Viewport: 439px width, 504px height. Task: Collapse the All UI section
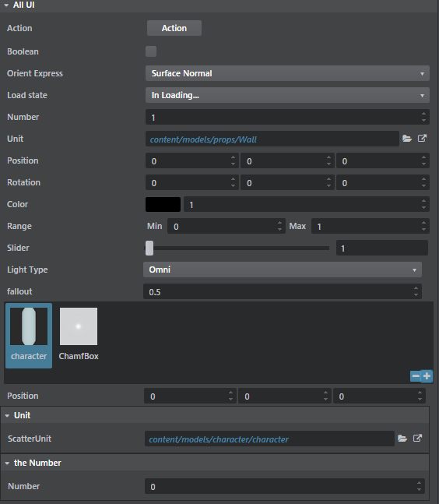point(6,5)
